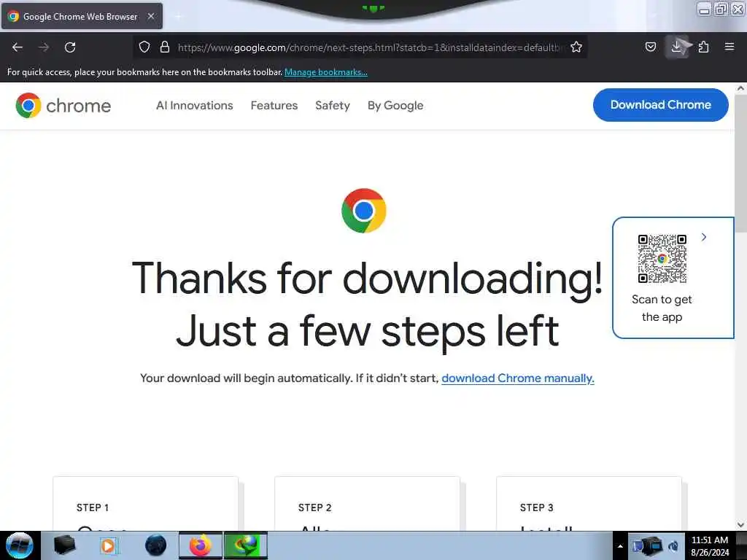The width and height of the screenshot is (747, 560).
Task: Open the Save to Pocket icon
Action: 650,47
